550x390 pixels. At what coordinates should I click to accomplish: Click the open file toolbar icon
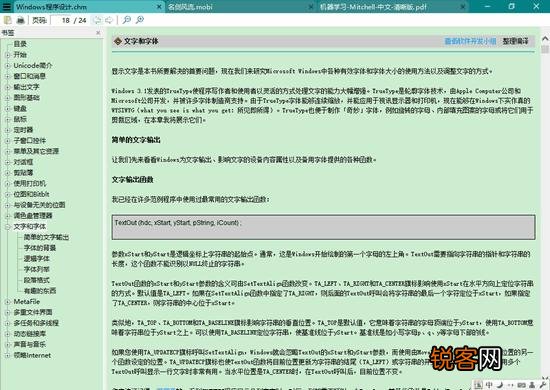8,20
